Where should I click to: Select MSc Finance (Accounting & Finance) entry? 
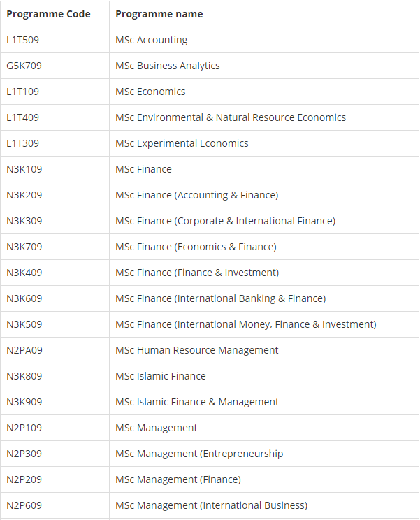coord(196,195)
